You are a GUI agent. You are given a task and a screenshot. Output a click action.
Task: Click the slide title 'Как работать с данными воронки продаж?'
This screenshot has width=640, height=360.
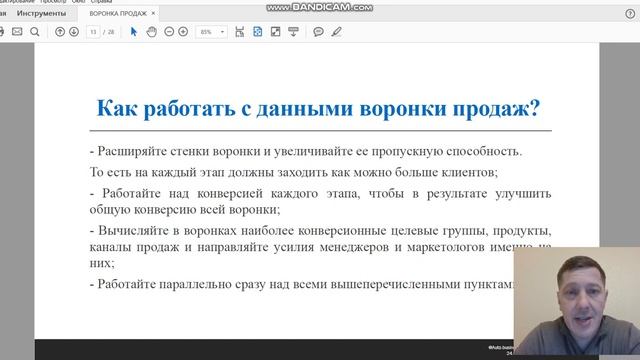pos(318,109)
